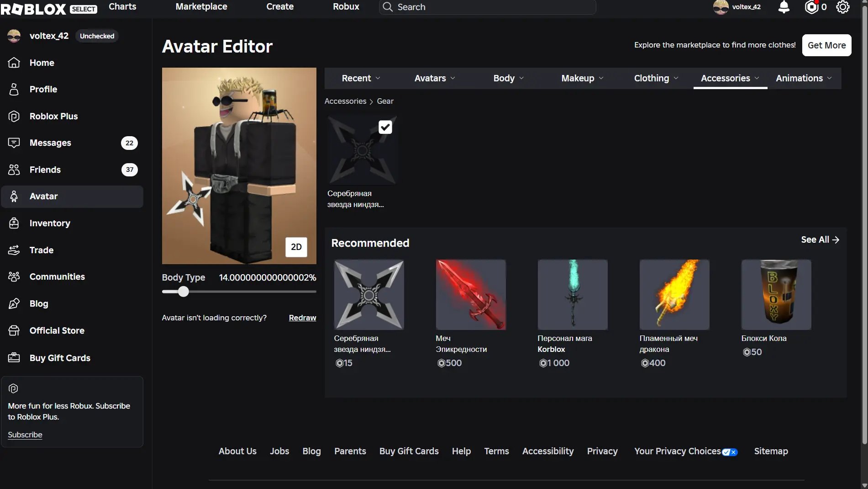Select the recommended red sword thumbnail
This screenshot has height=489, width=868.
[x=471, y=295]
